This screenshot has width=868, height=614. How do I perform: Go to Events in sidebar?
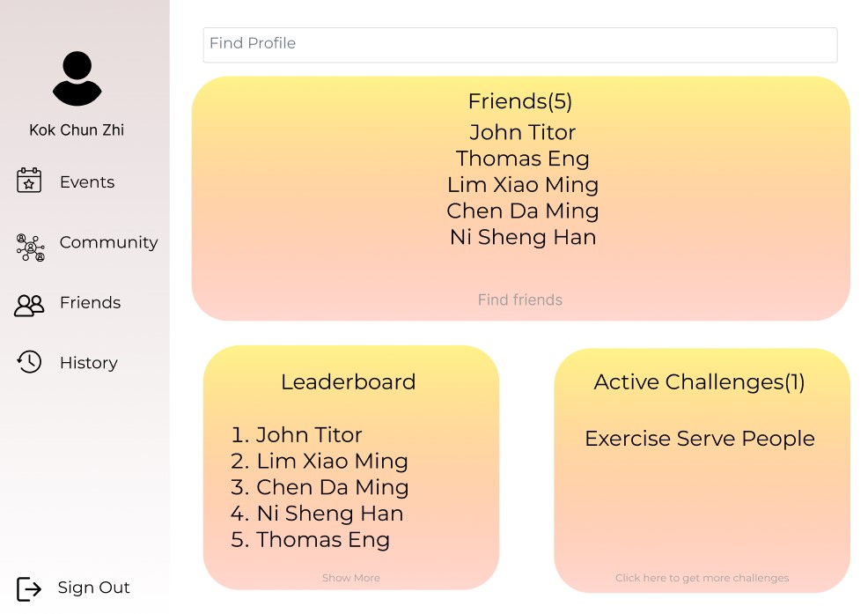pyautogui.click(x=87, y=181)
